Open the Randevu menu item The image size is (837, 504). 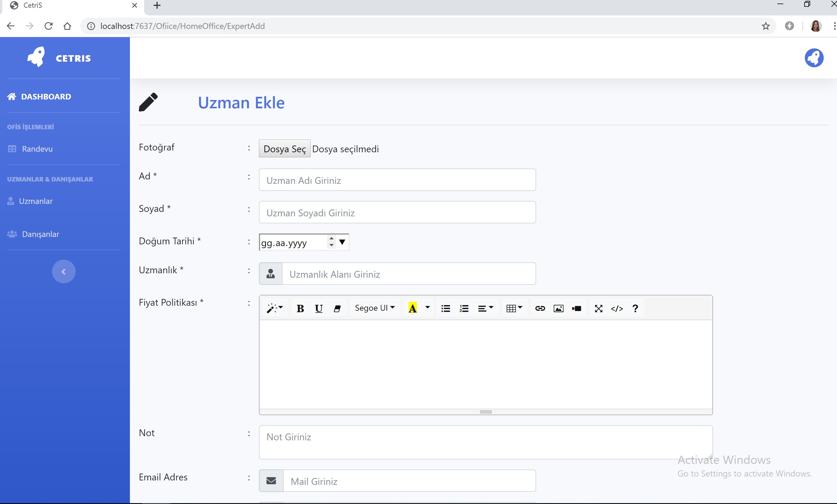tap(37, 148)
